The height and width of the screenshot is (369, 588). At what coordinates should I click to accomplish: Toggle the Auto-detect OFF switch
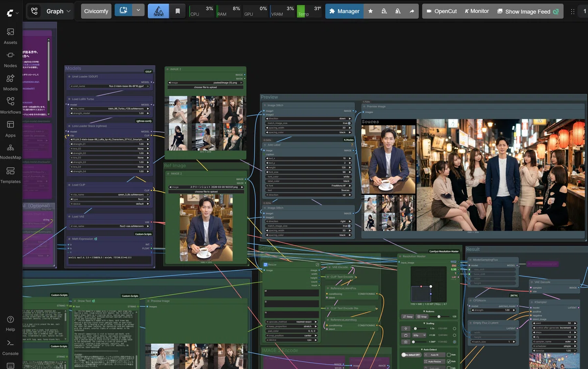pos(412,355)
